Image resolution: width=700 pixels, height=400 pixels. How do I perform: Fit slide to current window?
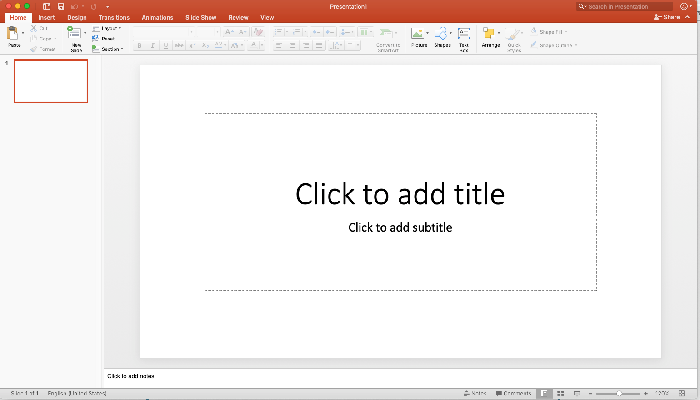click(x=682, y=393)
